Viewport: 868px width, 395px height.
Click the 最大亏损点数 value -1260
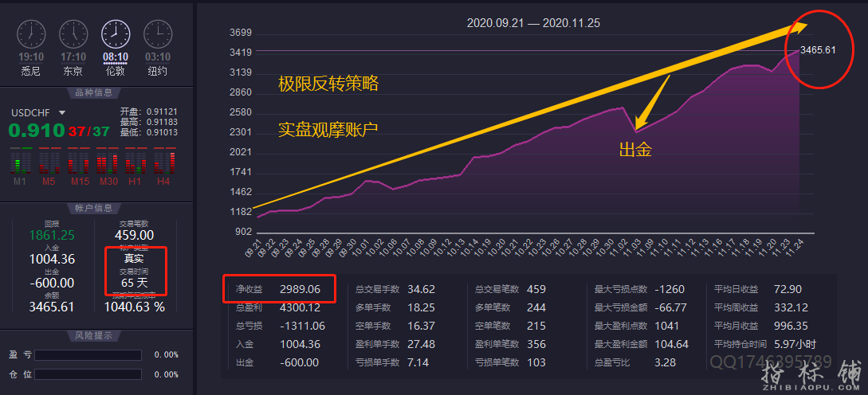[670, 289]
